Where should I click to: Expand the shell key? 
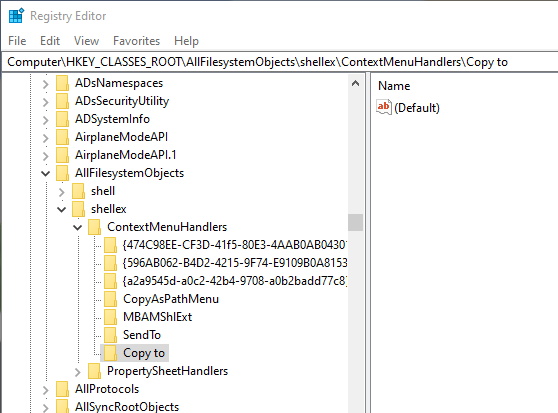pos(62,192)
